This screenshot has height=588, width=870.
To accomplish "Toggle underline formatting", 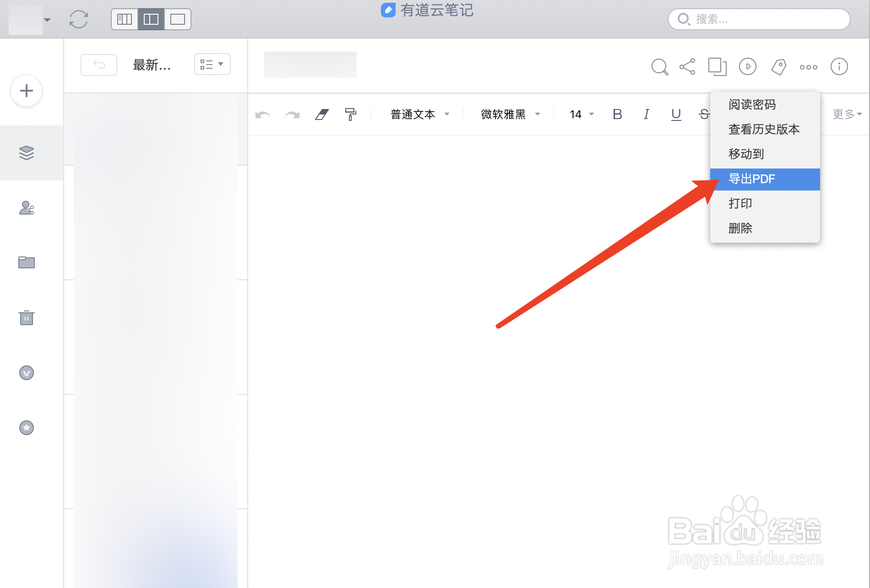I will (676, 114).
